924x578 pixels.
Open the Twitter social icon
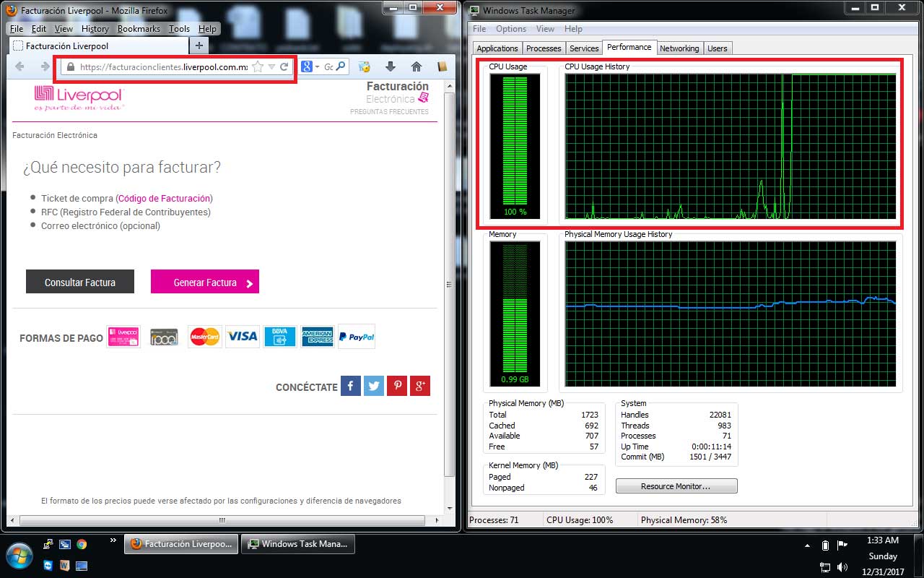373,386
